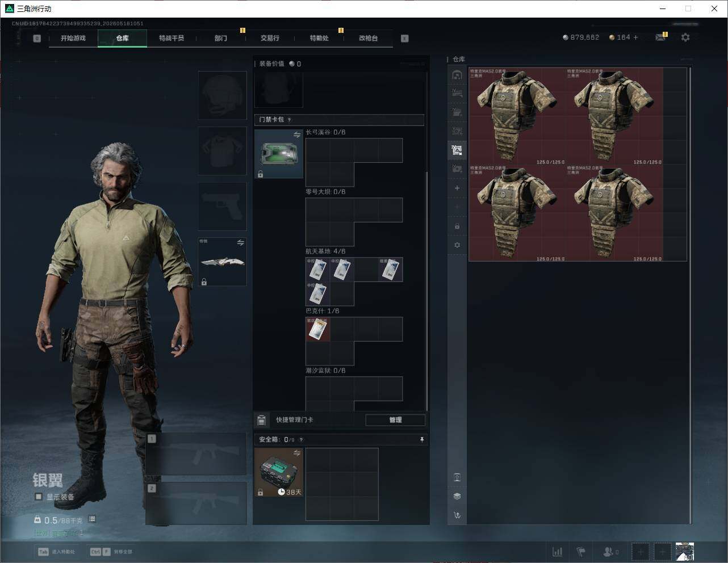
Task: Select the top-right 特里克MAS2.0 armor
Action: tap(614, 117)
